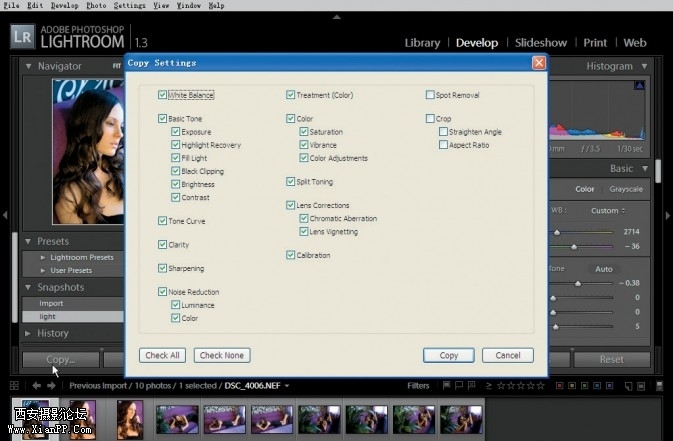The width and height of the screenshot is (673, 441).
Task: Toggle the Lens Vignetting checkbox
Action: pyautogui.click(x=305, y=231)
